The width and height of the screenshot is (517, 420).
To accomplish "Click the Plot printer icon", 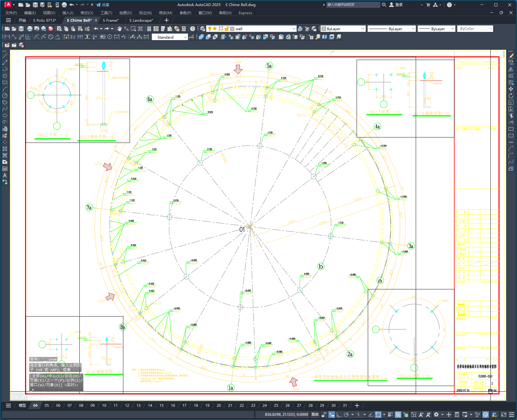I will coord(30,29).
